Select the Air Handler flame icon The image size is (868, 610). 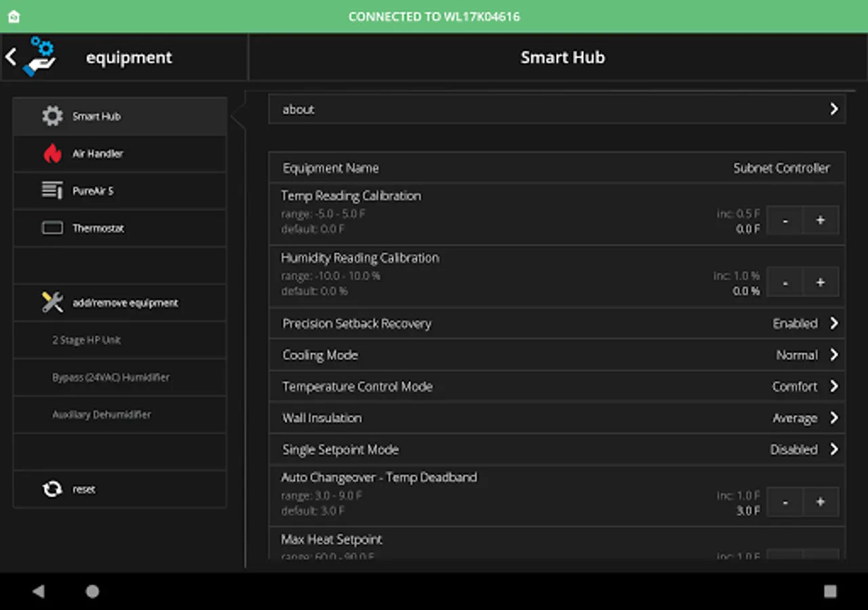[52, 154]
